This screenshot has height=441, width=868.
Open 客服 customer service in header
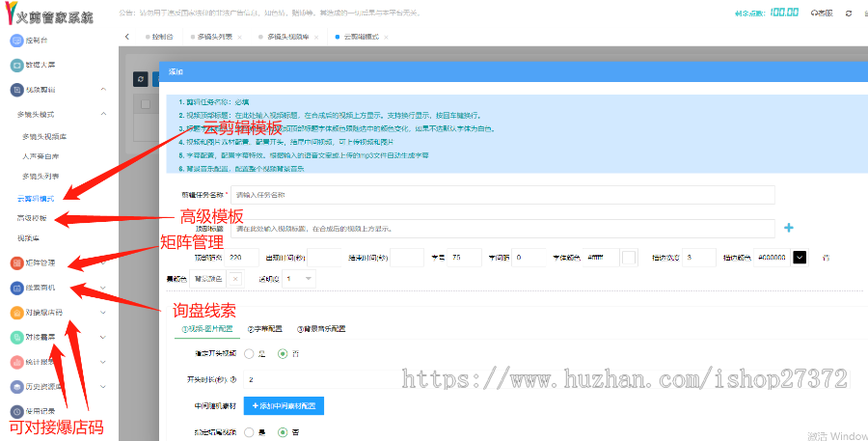(821, 13)
